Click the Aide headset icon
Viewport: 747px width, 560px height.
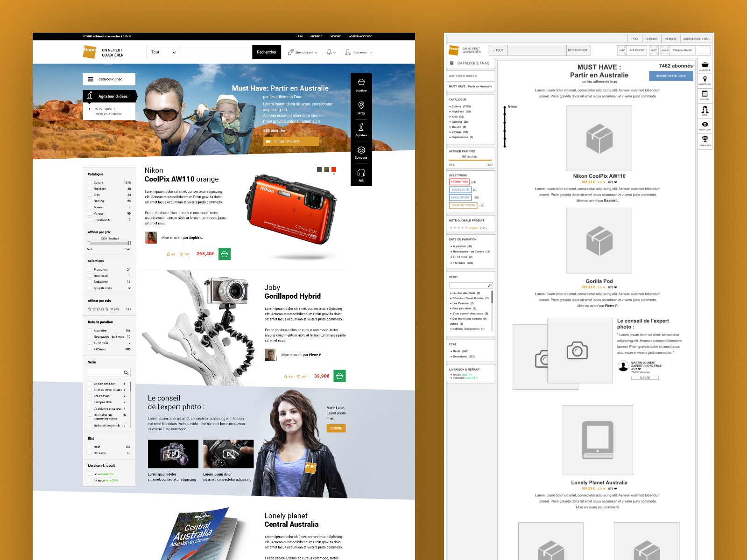point(361,173)
